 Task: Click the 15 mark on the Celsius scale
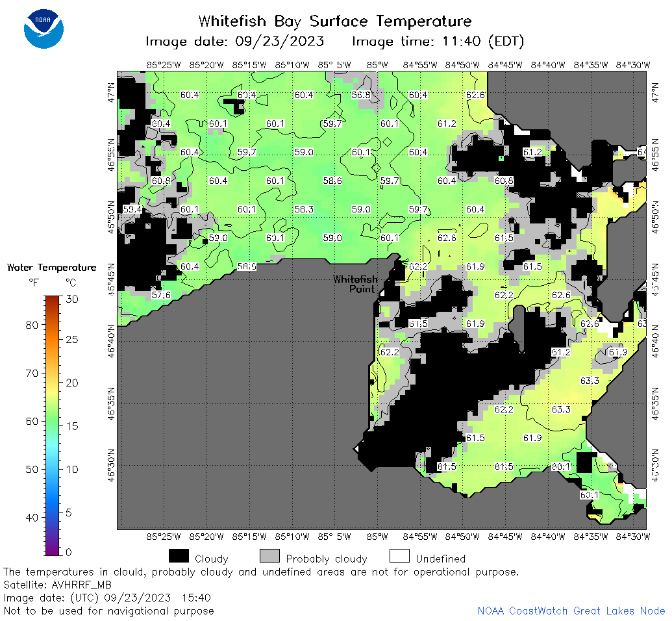click(x=71, y=426)
